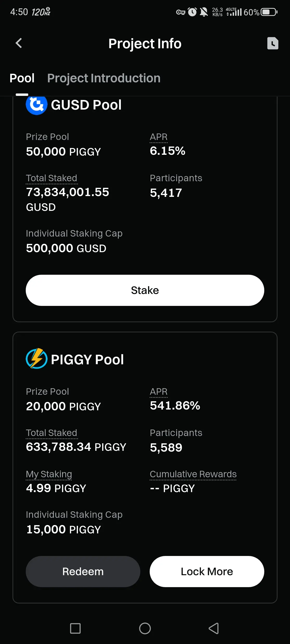Viewport: 290px width, 644px height.
Task: Tap the back arrow icon
Action: pos(19,43)
